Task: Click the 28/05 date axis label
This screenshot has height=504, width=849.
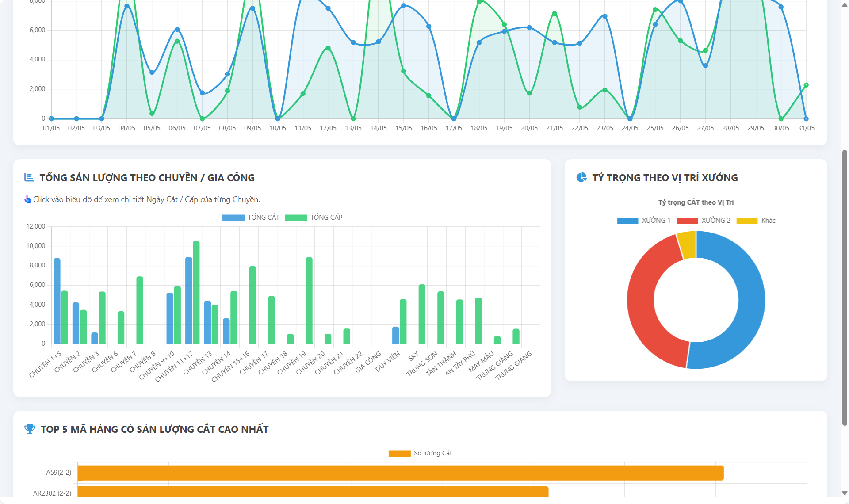Action: tap(730, 128)
